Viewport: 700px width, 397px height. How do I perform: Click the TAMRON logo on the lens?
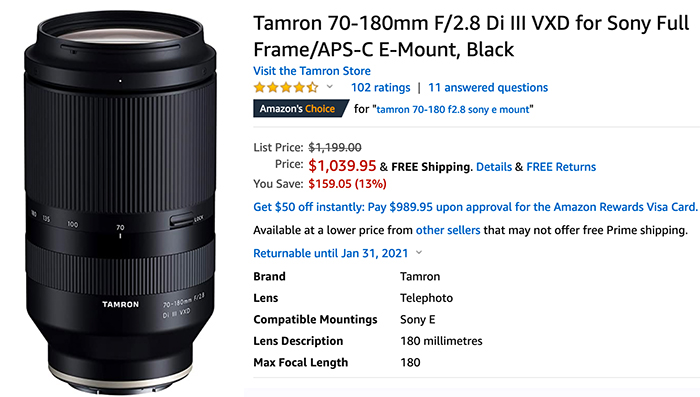coord(121,305)
